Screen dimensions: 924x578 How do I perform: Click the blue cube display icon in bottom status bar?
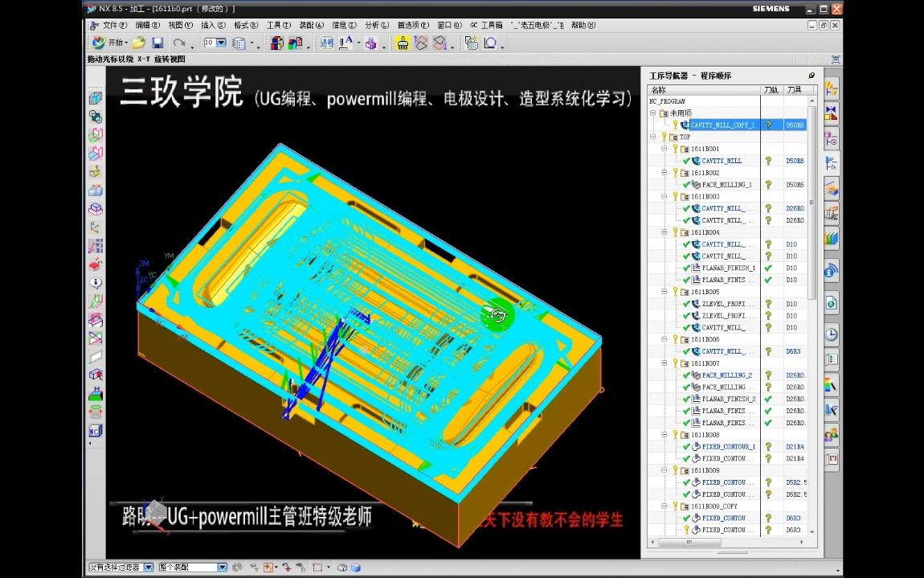(354, 568)
